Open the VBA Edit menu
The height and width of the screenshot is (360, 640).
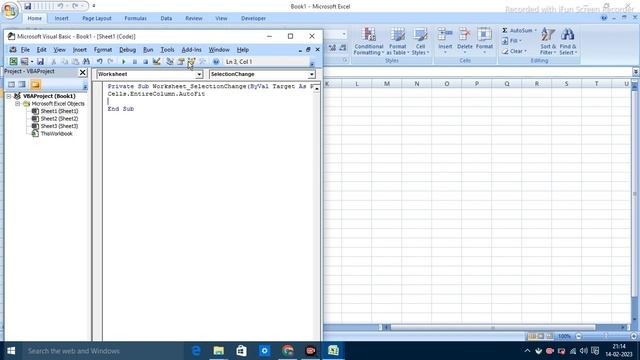click(42, 50)
